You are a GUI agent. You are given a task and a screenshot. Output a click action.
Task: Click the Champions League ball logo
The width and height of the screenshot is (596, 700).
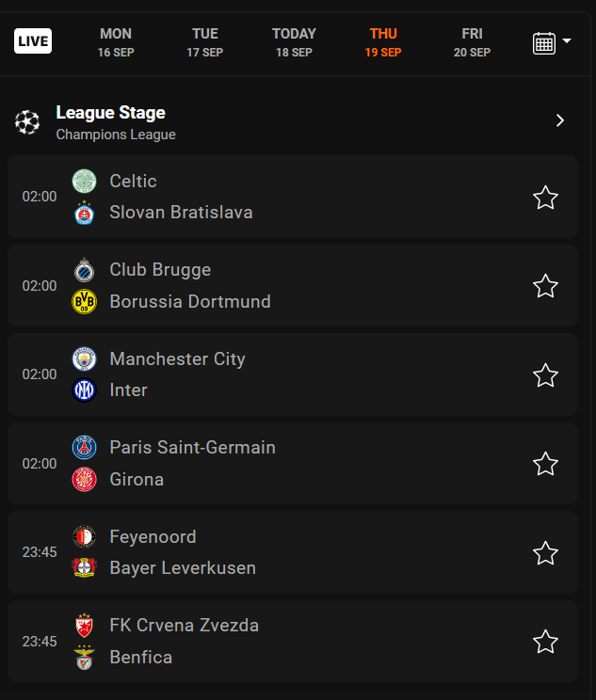click(x=28, y=122)
